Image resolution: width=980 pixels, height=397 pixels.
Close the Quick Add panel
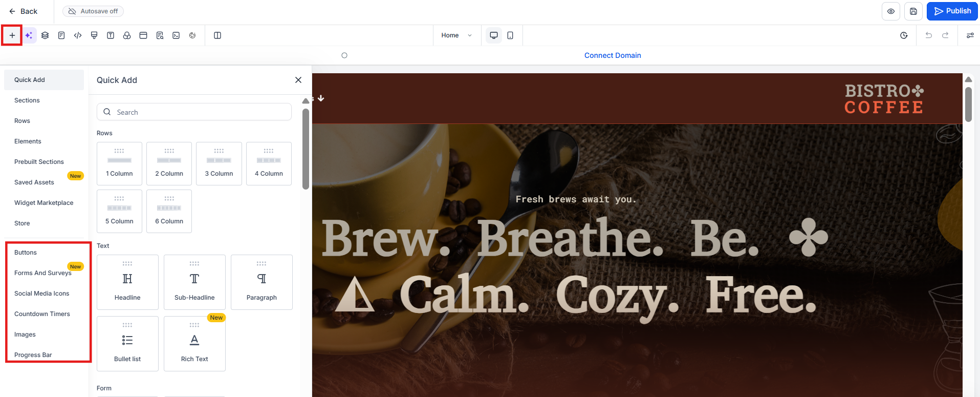click(298, 80)
